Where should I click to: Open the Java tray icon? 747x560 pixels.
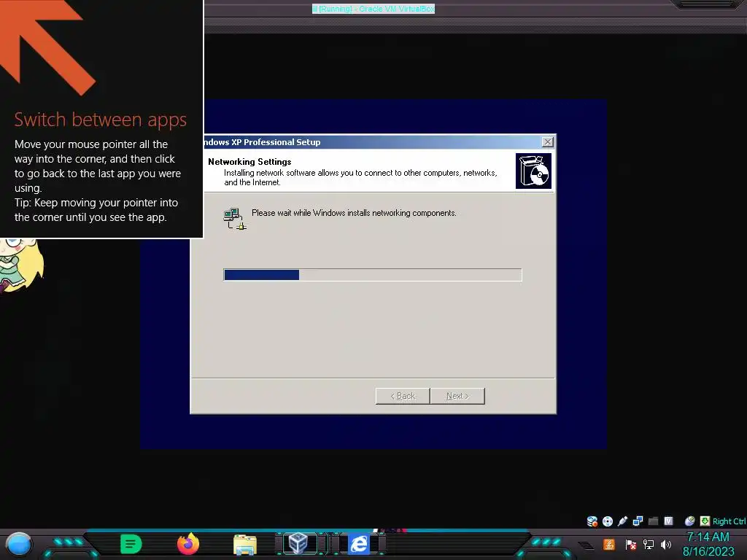click(609, 544)
